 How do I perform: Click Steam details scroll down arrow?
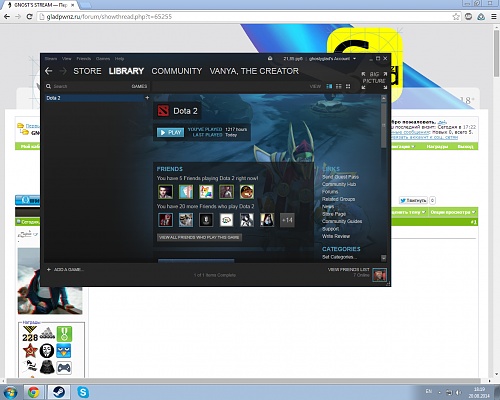(384, 258)
